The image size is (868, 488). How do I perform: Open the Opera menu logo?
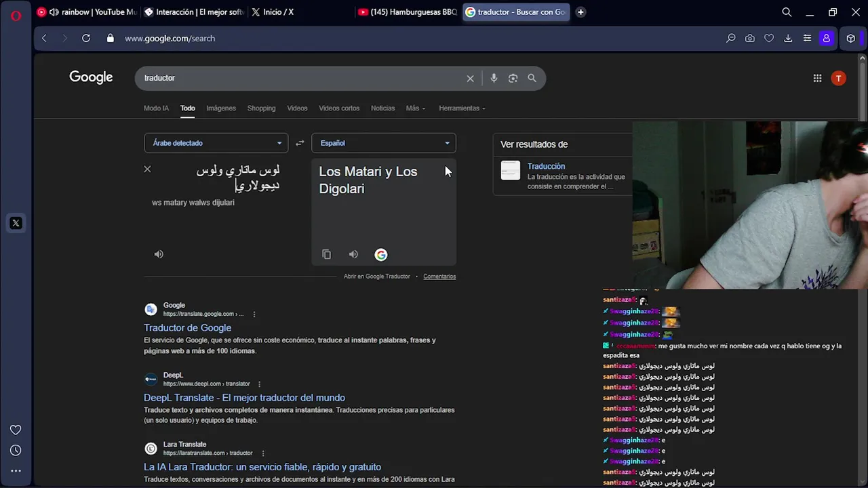coord(16,15)
